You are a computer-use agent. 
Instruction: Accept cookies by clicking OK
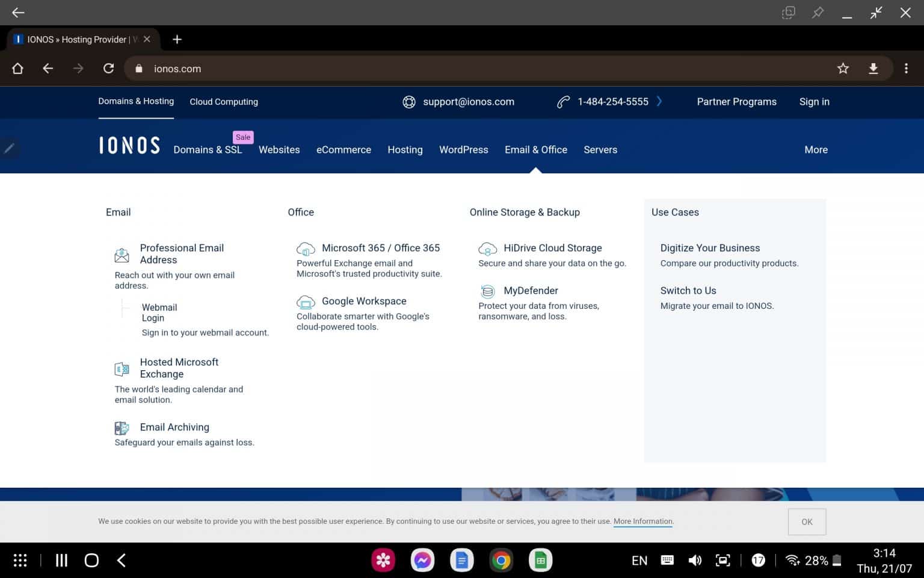[x=807, y=521]
